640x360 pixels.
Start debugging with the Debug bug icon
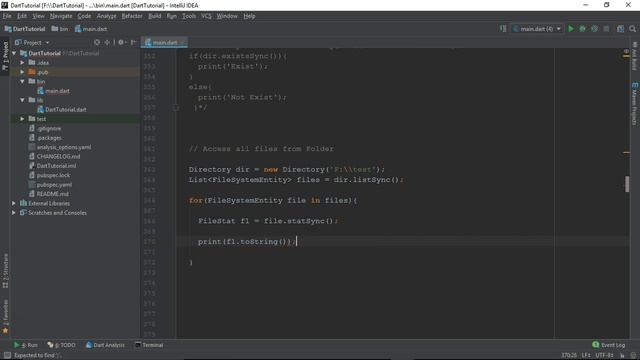[582, 29]
